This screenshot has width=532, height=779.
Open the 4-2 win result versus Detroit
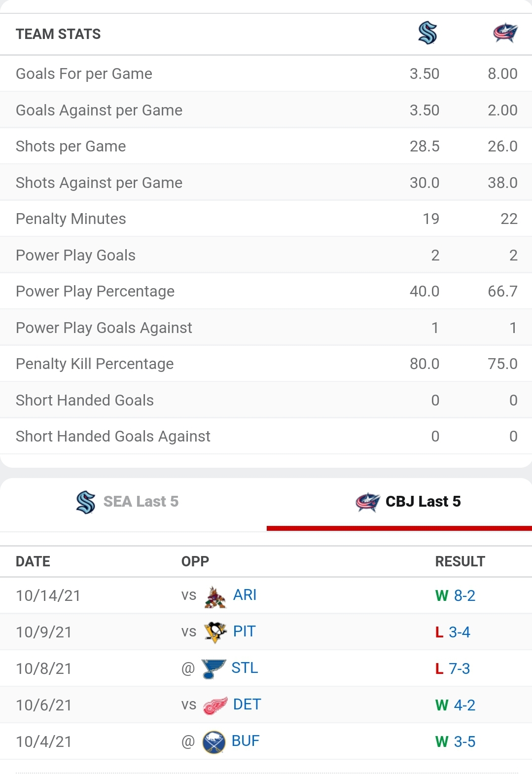point(464,705)
